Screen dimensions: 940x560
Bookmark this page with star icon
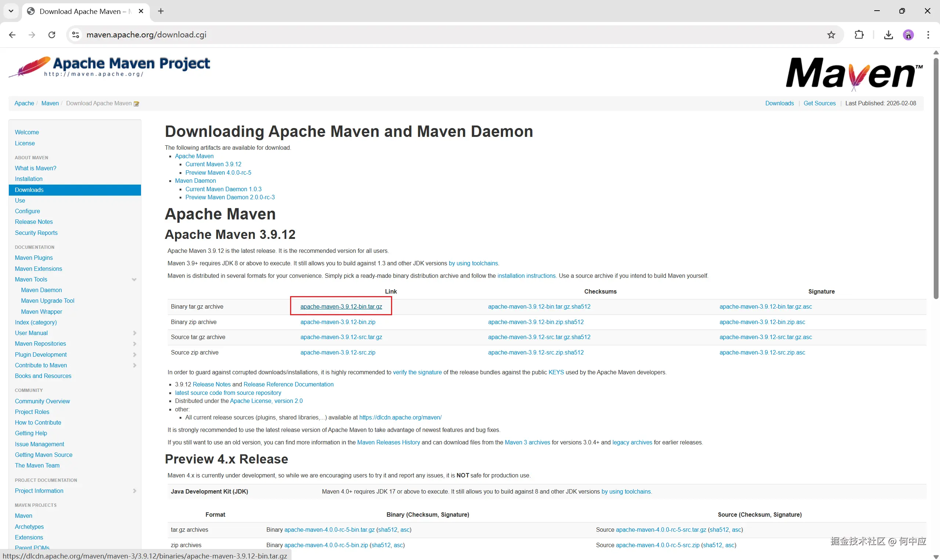pos(831,35)
